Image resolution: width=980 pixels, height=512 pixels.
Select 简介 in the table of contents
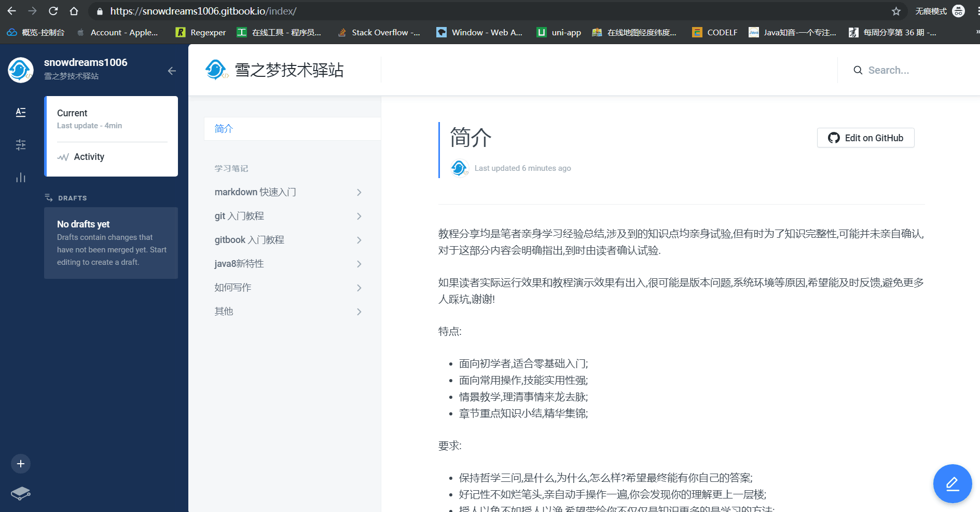pyautogui.click(x=224, y=128)
